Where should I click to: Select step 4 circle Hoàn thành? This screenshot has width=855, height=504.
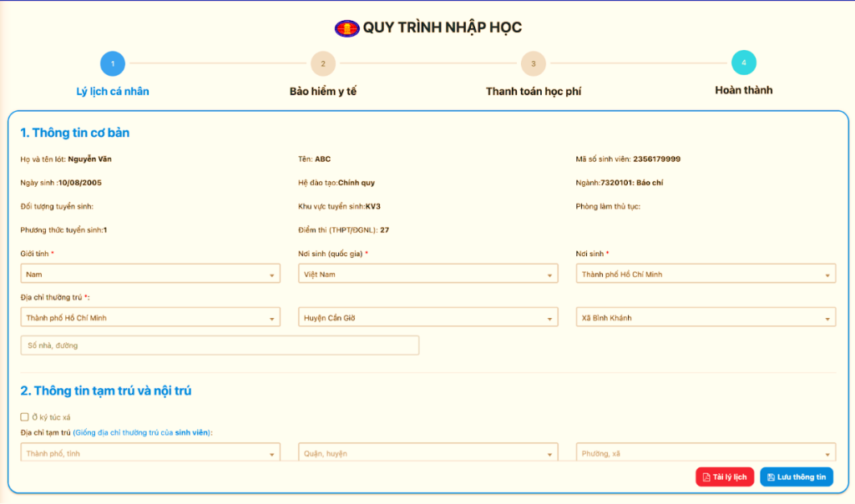coord(743,63)
